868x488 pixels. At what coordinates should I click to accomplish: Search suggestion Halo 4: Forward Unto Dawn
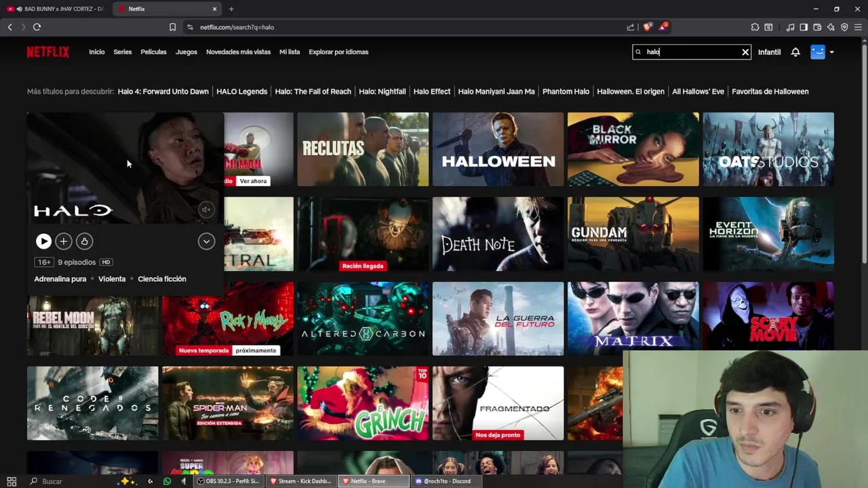click(x=163, y=91)
